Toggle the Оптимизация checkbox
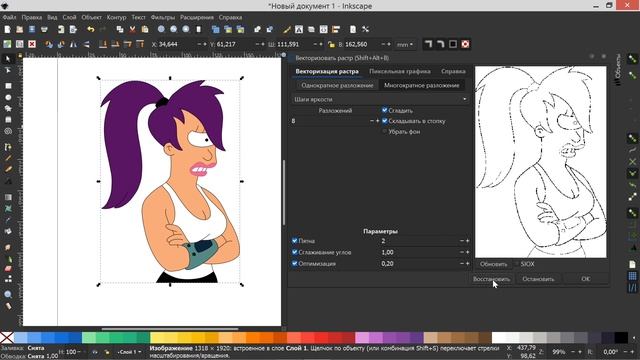 295,264
